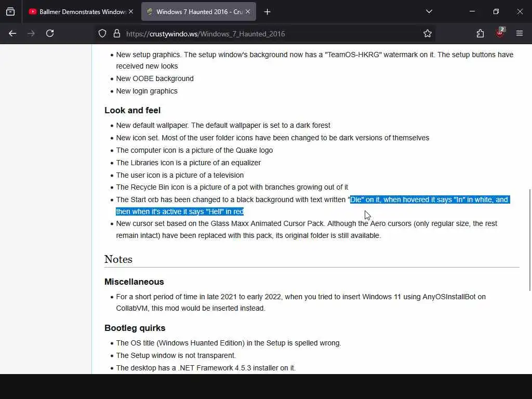Click the new default wallpaper dark forest line
Viewport: 532px width, 399px height.
223,125
